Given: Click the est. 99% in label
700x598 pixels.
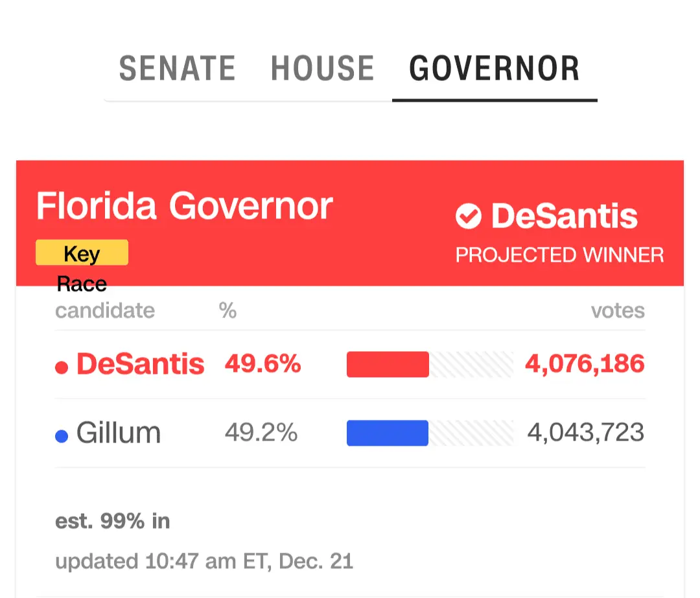Looking at the screenshot, I should pyautogui.click(x=113, y=521).
